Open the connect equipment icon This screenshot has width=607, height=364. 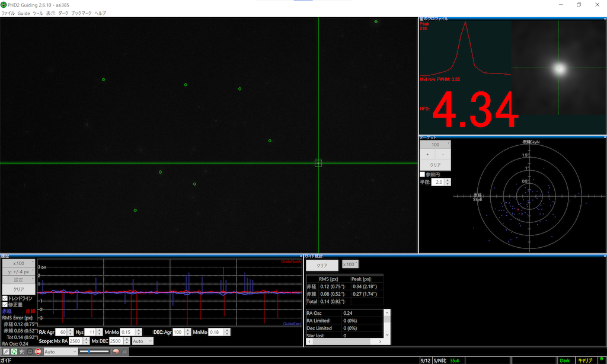[6, 352]
